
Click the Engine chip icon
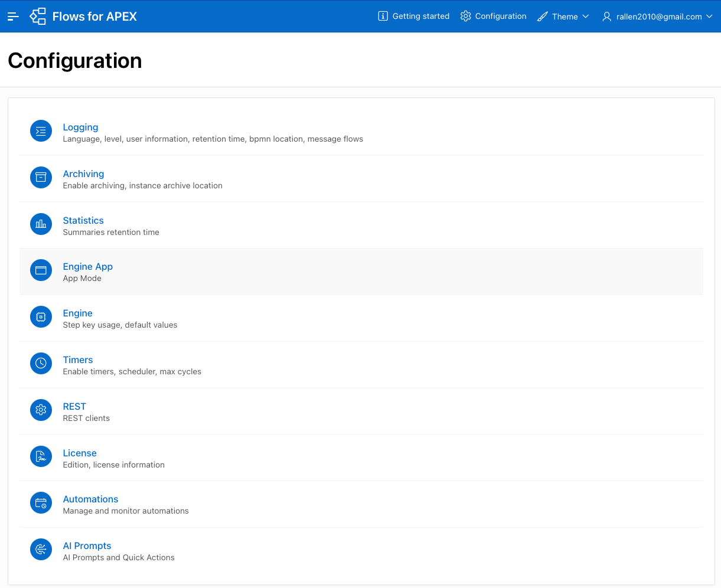(41, 318)
